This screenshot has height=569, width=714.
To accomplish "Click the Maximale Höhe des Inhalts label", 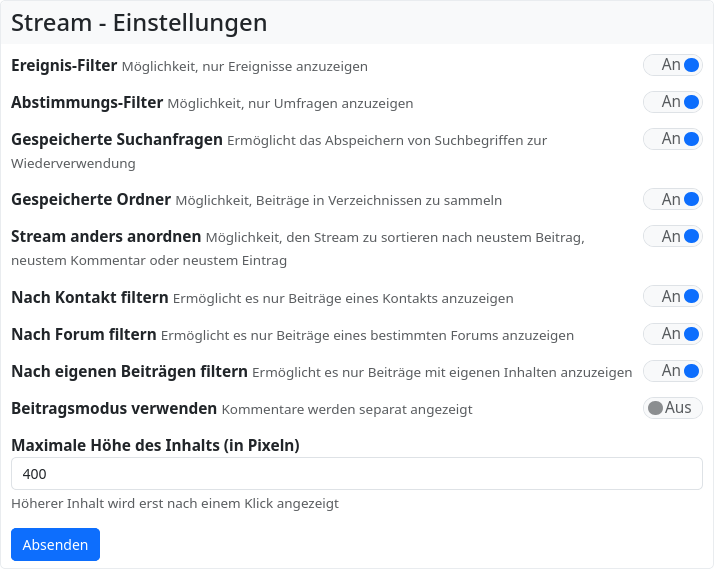I will (x=155, y=445).
